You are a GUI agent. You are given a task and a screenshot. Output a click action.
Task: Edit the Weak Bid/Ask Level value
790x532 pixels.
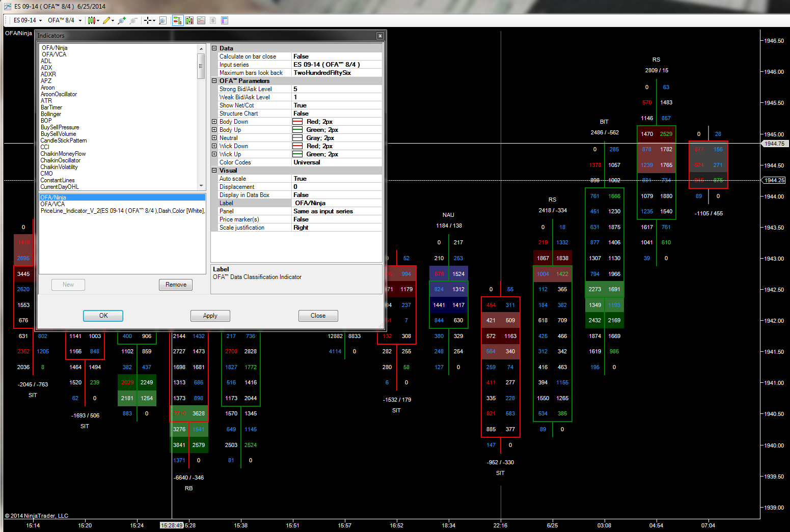(337, 97)
